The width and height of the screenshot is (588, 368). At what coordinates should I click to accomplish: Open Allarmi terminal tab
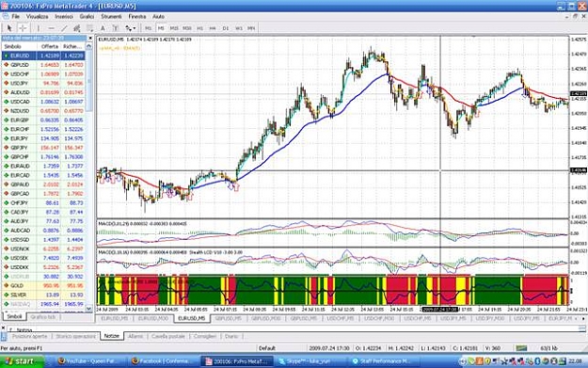(x=135, y=337)
